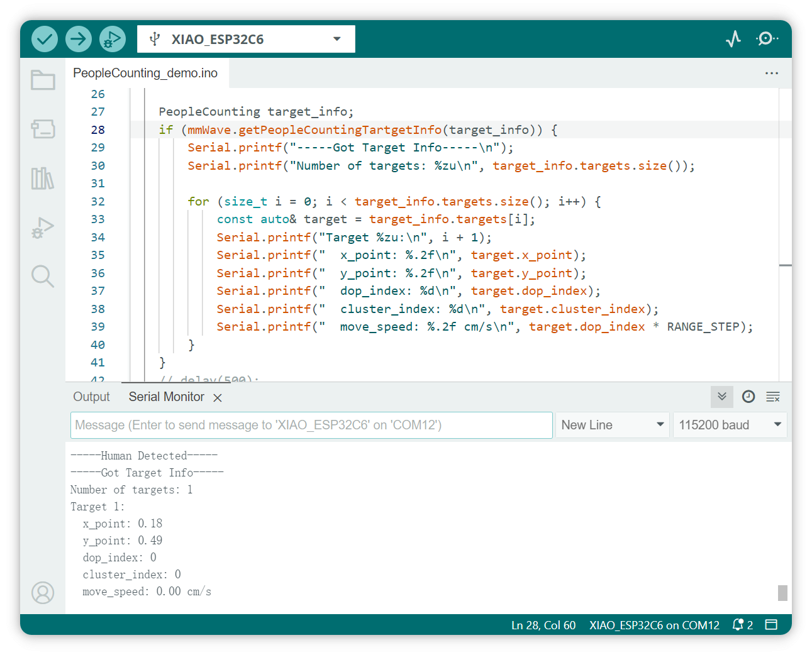
Task: Open notifications bell in status bar
Action: coord(742,625)
